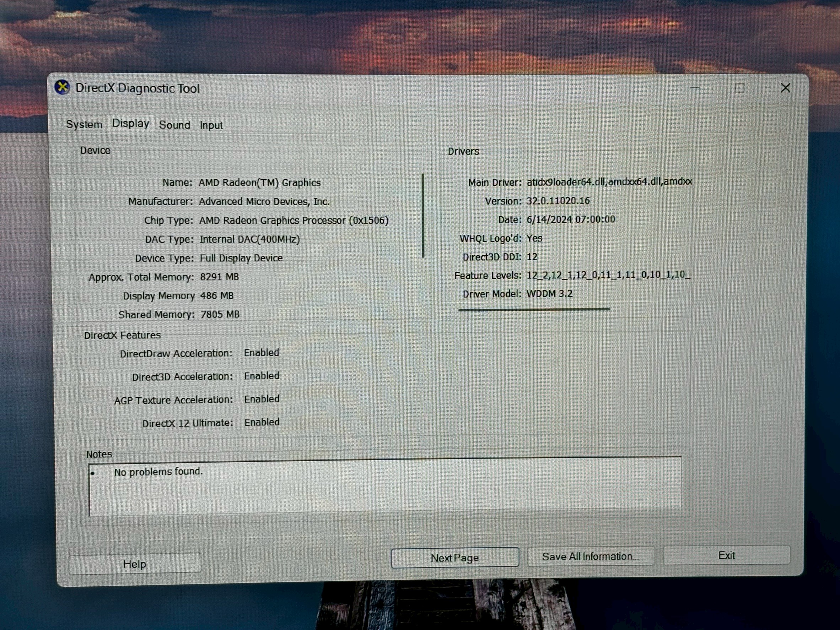The image size is (840, 630).
Task: Click the Next Page button
Action: (x=454, y=558)
